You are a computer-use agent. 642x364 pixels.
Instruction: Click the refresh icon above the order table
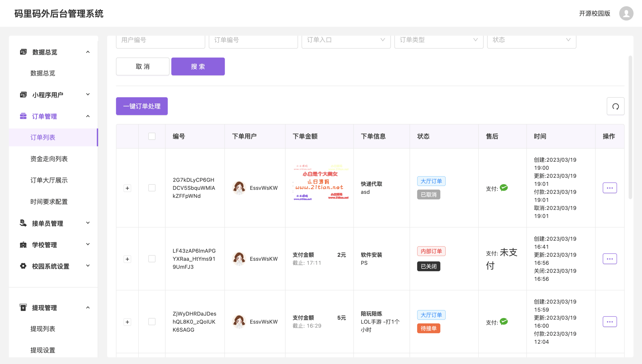pyautogui.click(x=615, y=106)
